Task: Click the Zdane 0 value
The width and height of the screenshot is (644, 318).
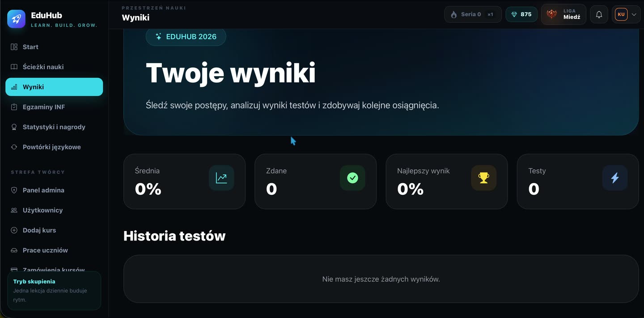Action: click(x=271, y=189)
